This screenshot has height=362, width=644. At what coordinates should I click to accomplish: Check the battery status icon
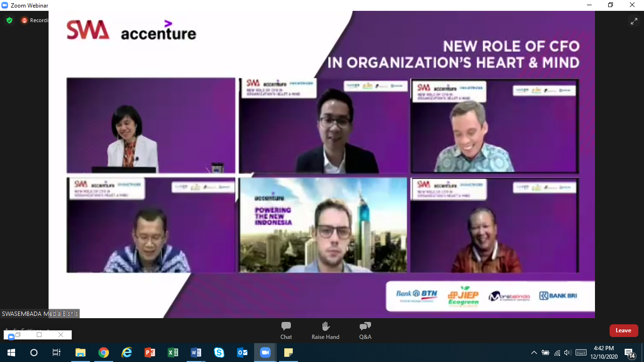pyautogui.click(x=545, y=353)
